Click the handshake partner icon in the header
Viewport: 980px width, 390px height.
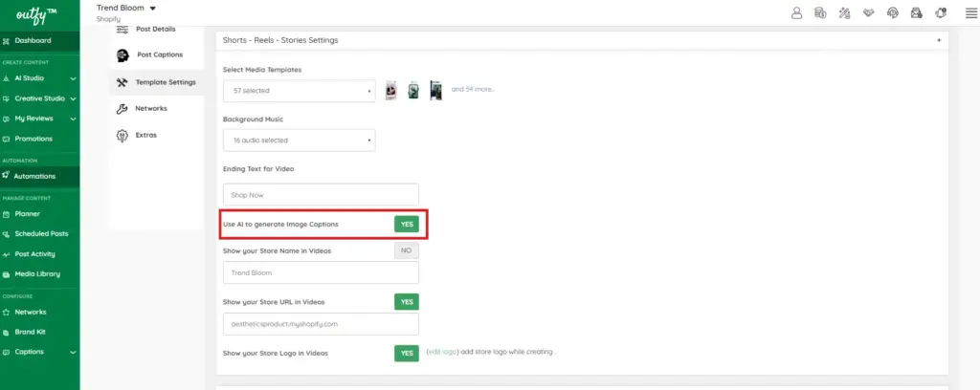tap(868, 12)
